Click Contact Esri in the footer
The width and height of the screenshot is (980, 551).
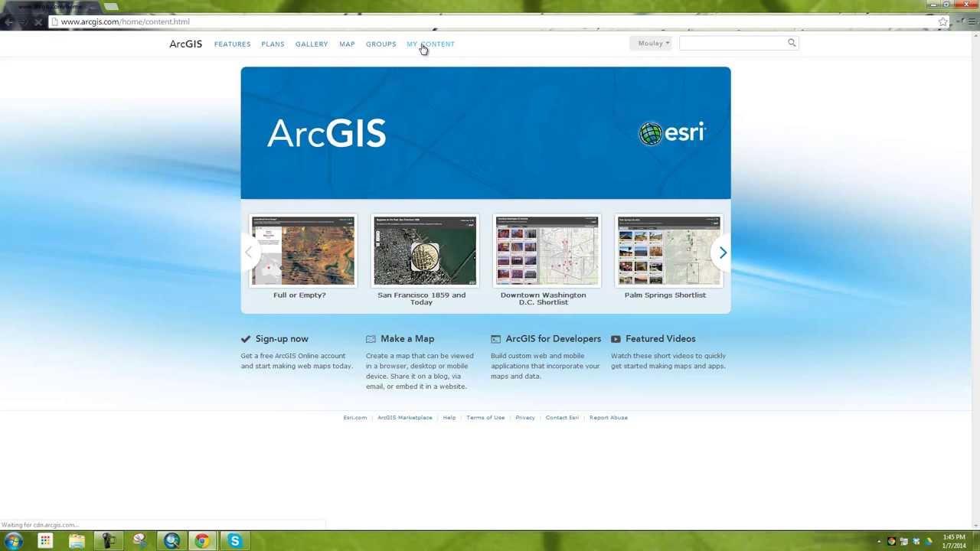tap(562, 417)
